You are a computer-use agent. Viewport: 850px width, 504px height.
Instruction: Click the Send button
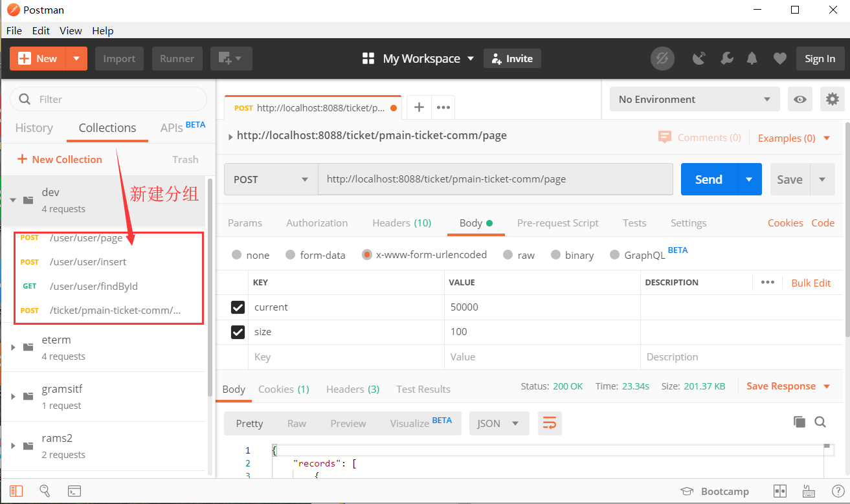(708, 179)
